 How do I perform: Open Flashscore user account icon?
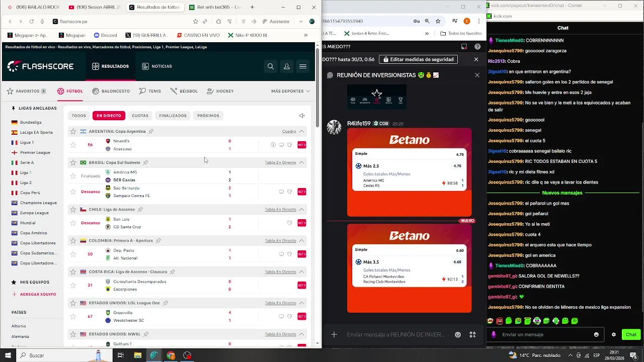tap(287, 66)
